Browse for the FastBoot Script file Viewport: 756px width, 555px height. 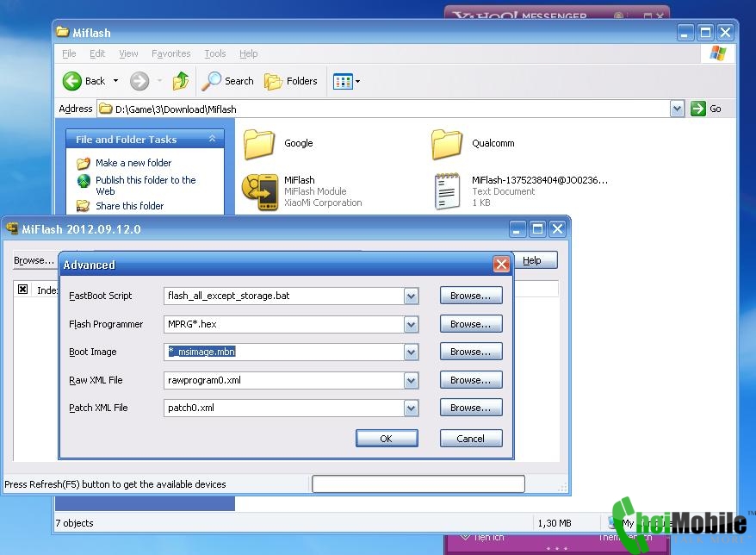[x=471, y=296]
